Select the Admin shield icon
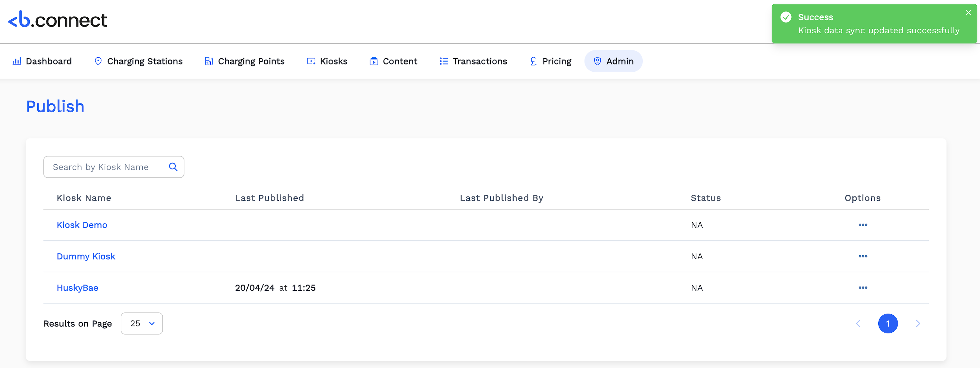 coord(597,61)
